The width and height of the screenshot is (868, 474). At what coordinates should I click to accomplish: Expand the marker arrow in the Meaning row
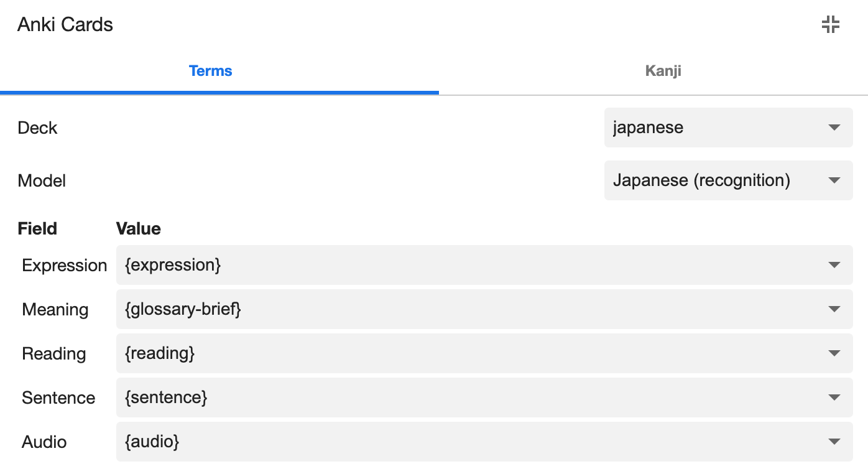coord(834,309)
